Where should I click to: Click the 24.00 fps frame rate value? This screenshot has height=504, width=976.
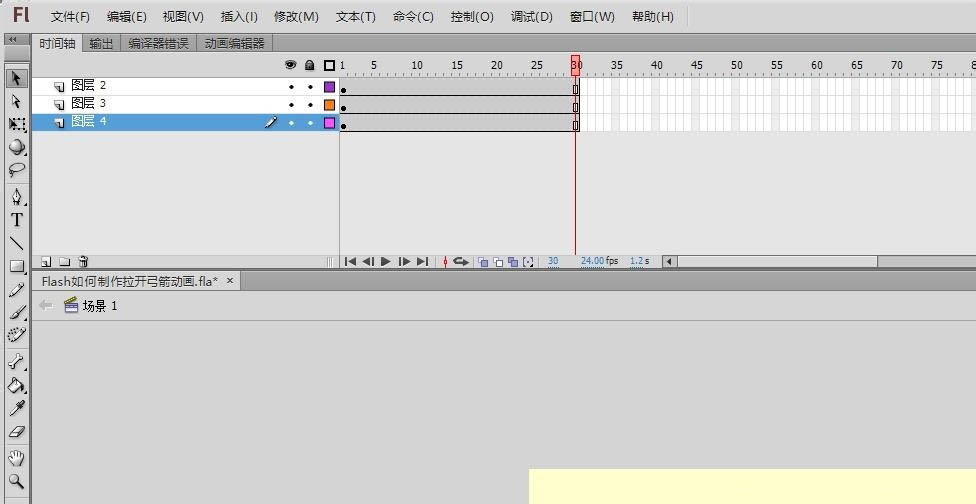pyautogui.click(x=593, y=261)
